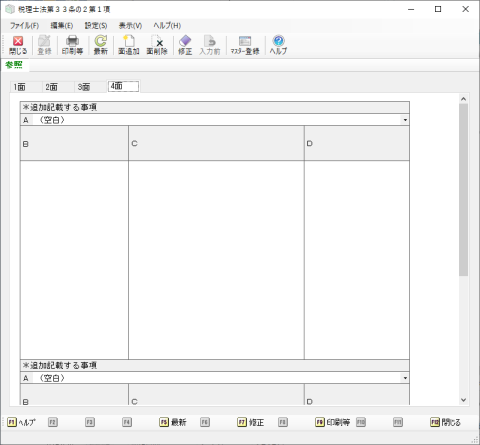Click the F9 印刷等 function button
This screenshot has height=445, width=480.
point(333,422)
